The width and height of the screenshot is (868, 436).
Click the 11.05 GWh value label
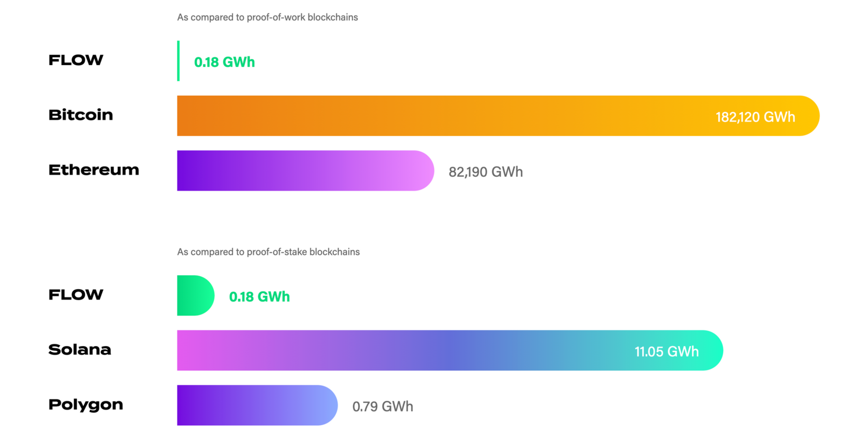pyautogui.click(x=667, y=352)
